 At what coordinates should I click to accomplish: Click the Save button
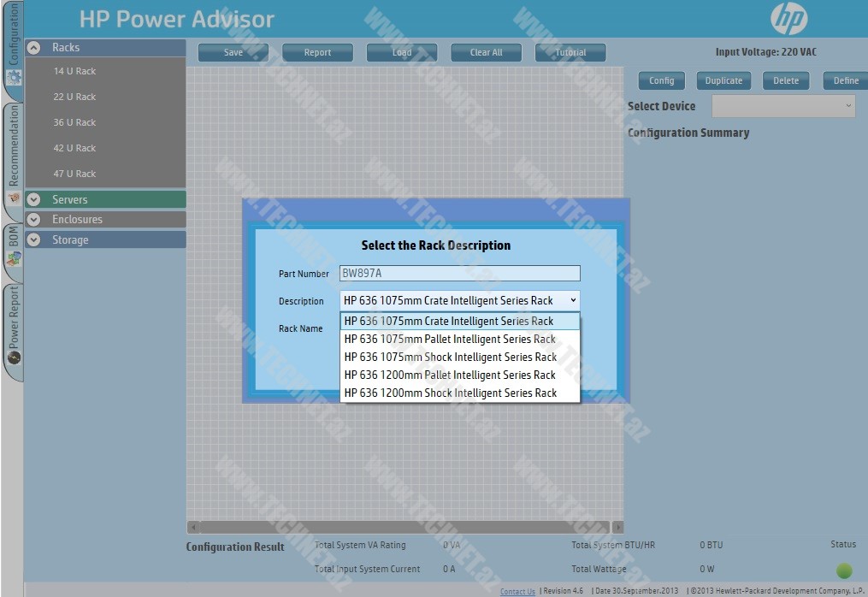(x=233, y=53)
